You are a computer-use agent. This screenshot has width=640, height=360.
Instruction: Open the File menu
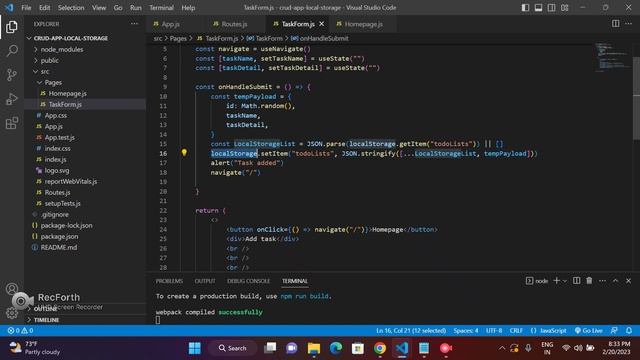(x=26, y=8)
